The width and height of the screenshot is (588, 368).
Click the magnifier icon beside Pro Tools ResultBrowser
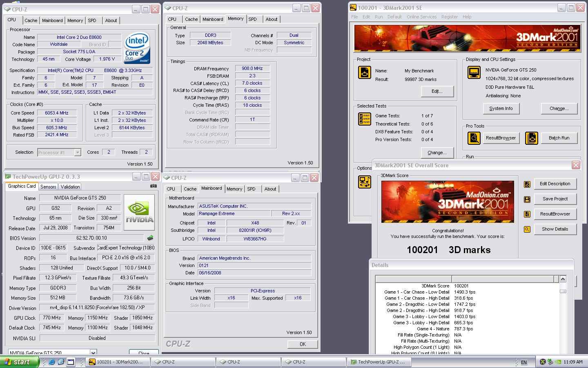click(x=474, y=138)
